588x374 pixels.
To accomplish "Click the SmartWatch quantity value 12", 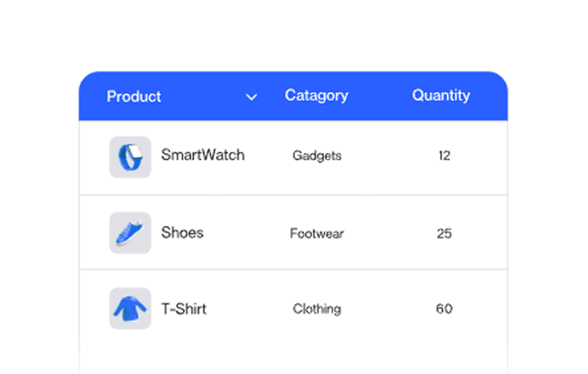I will pyautogui.click(x=444, y=156).
